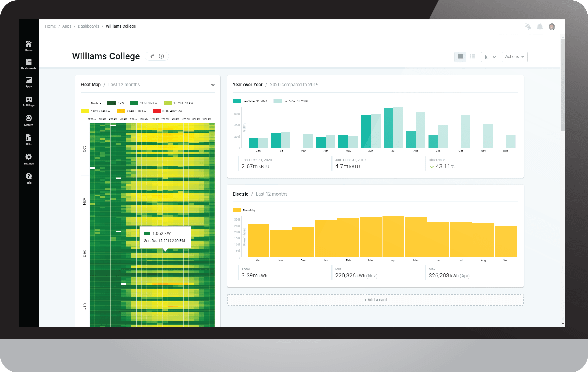Go to Apps breadcrumb link

(67, 26)
